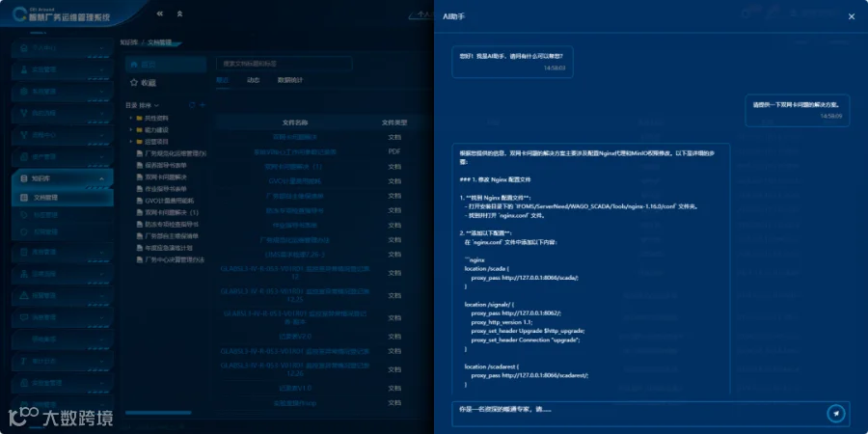Screen dimensions: 868x434
Task: Click the double-up arrow icon in header
Action: (x=179, y=14)
